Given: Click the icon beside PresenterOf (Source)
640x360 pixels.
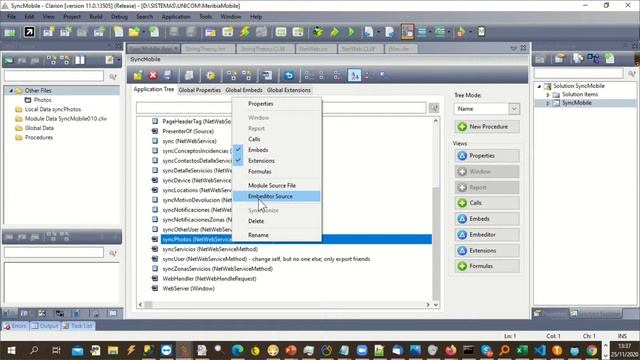Looking at the screenshot, I should pos(155,131).
